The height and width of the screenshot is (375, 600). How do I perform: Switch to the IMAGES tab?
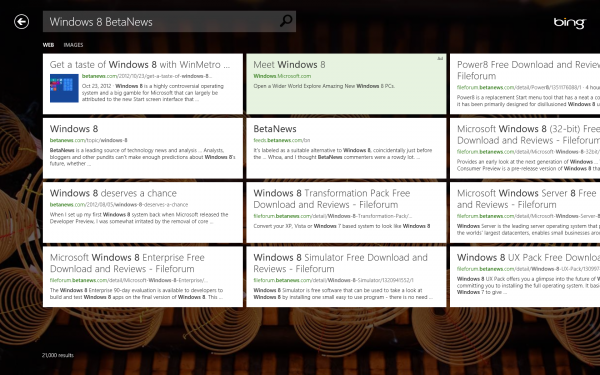(73, 45)
